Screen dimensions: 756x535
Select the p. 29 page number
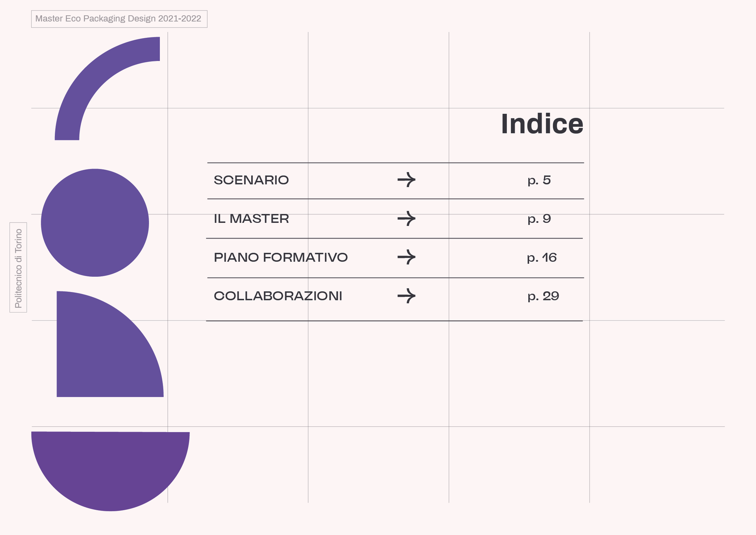pyautogui.click(x=543, y=296)
